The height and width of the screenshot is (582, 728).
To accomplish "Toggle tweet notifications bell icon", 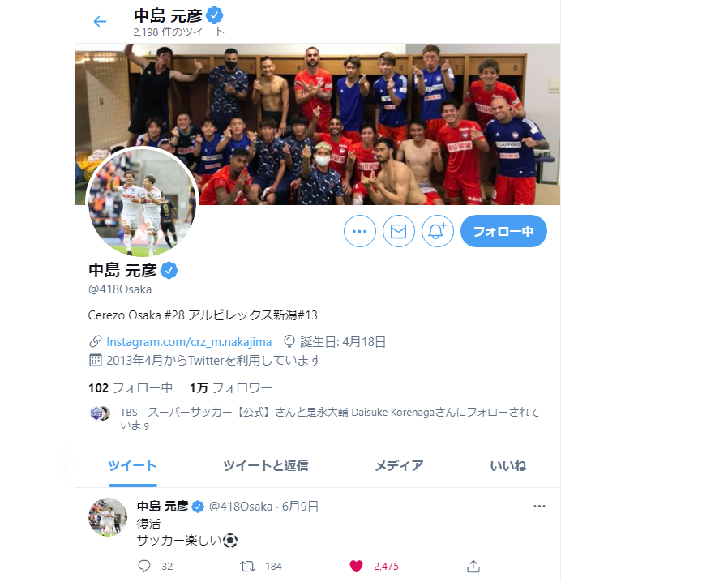I will click(x=437, y=231).
